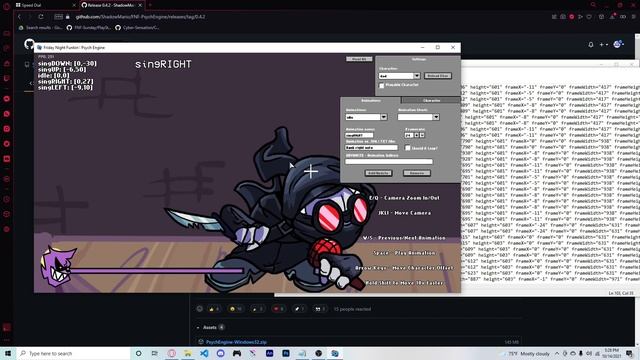640x360 pixels.
Task: Open the GitHub plus create menu
Action: coord(603,44)
